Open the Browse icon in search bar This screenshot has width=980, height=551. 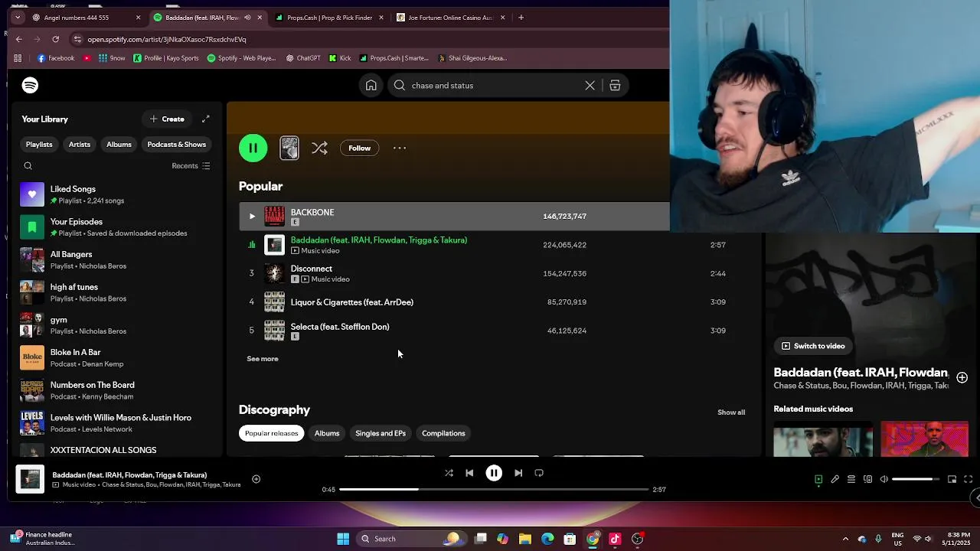tap(615, 86)
